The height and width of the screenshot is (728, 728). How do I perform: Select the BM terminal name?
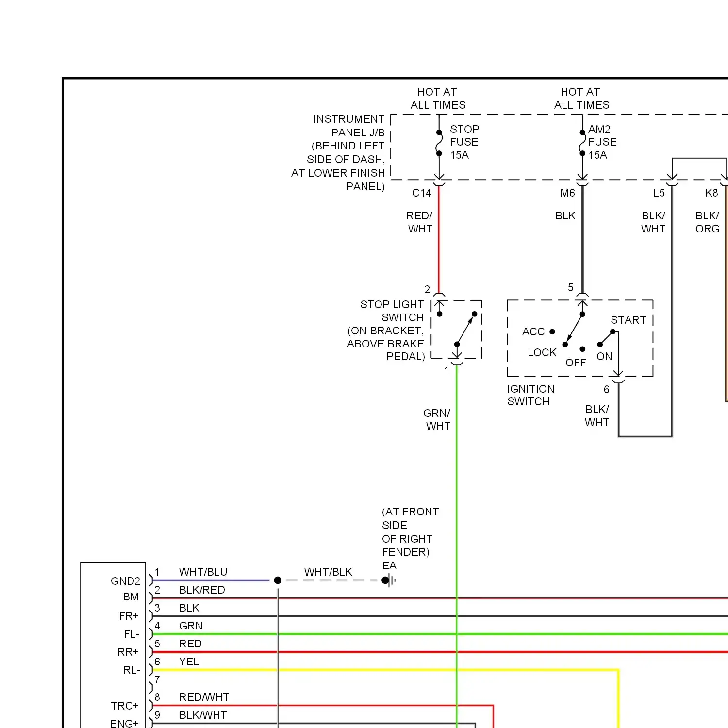[x=131, y=597]
